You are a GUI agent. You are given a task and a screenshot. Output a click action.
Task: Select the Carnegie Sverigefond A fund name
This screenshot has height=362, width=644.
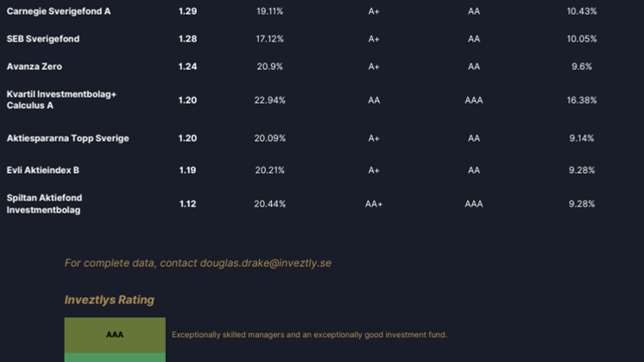point(59,11)
